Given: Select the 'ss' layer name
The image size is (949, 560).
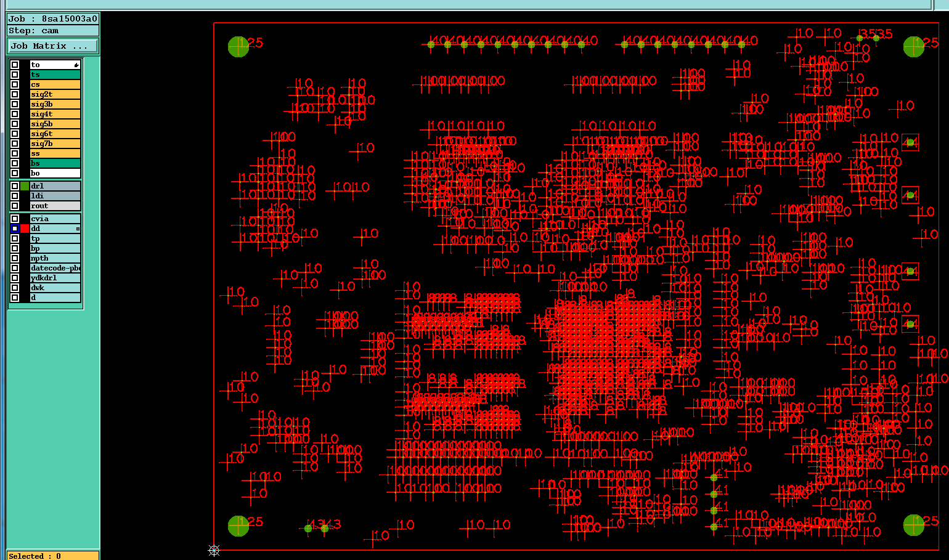Looking at the screenshot, I should click(55, 153).
